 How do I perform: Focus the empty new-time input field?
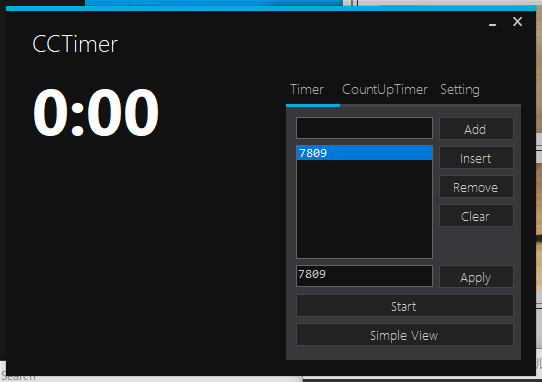[x=364, y=128]
